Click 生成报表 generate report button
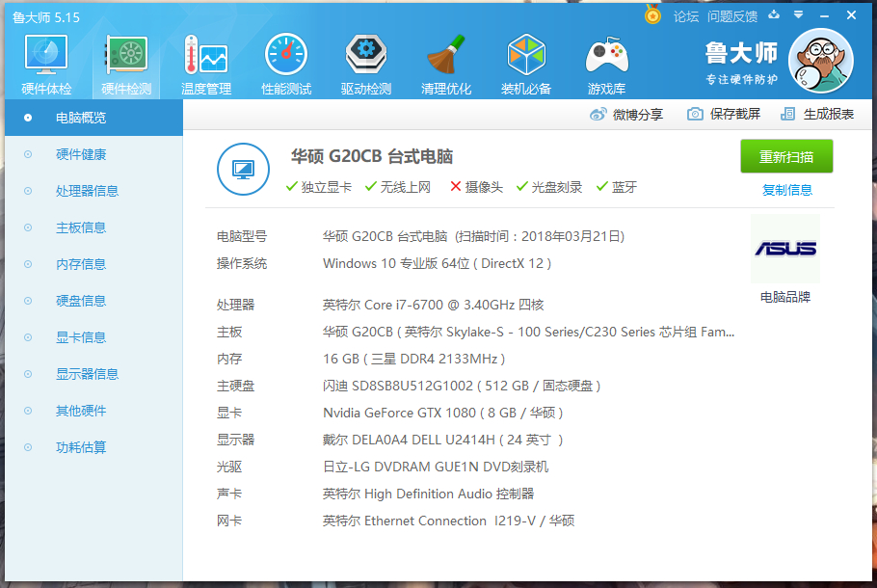 817,114
